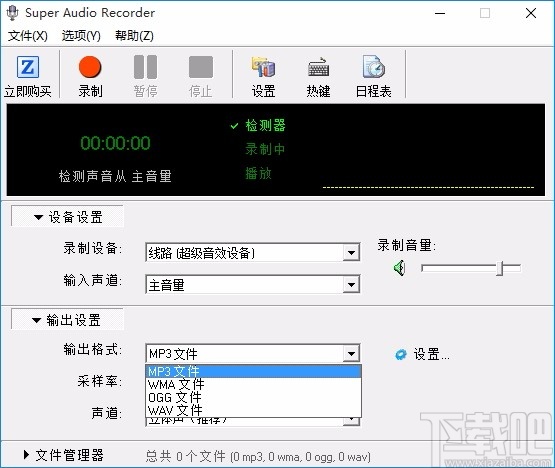
Task: Expand the 文件管理器 section
Action: [x=64, y=455]
